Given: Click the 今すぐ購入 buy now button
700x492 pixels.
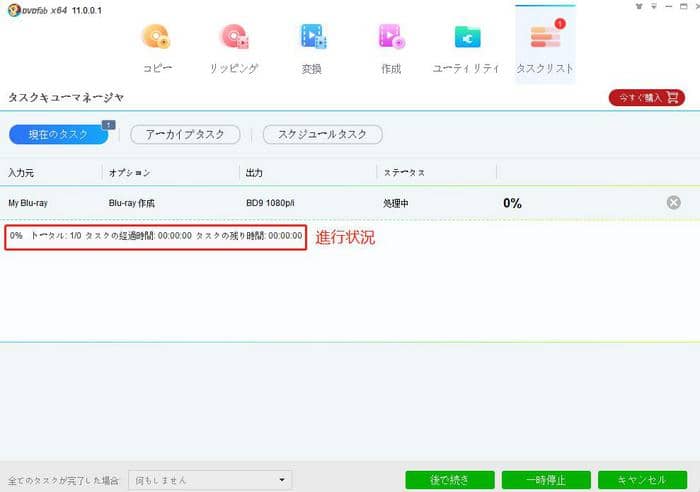Looking at the screenshot, I should coord(646,97).
